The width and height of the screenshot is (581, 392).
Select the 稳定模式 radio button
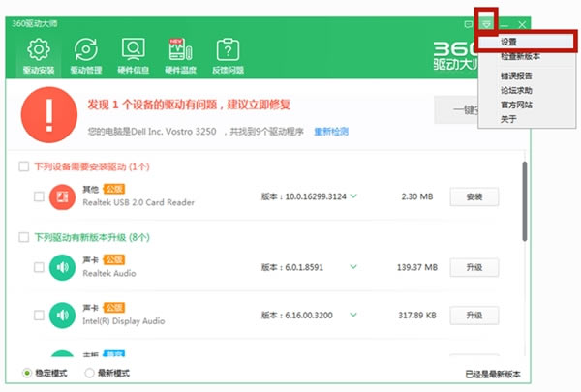click(x=27, y=373)
